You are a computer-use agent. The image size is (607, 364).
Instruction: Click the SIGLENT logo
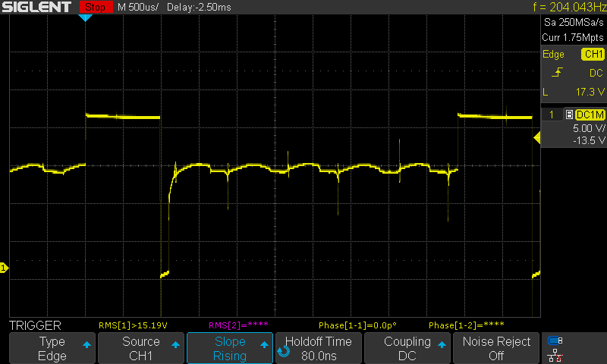pyautogui.click(x=36, y=7)
